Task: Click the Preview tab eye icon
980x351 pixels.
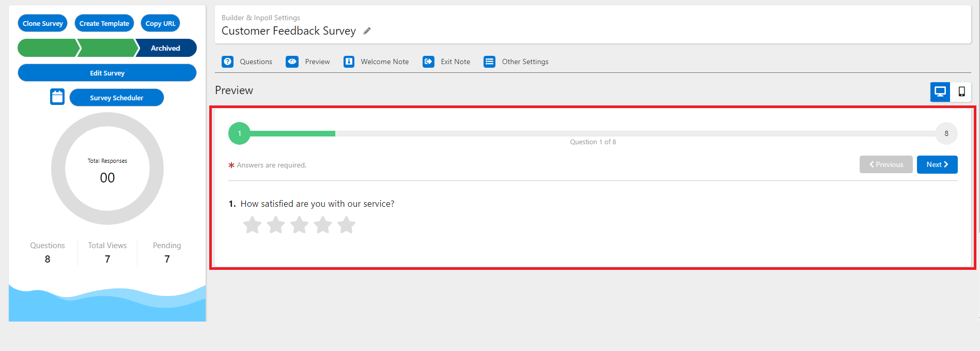Action: (x=292, y=62)
